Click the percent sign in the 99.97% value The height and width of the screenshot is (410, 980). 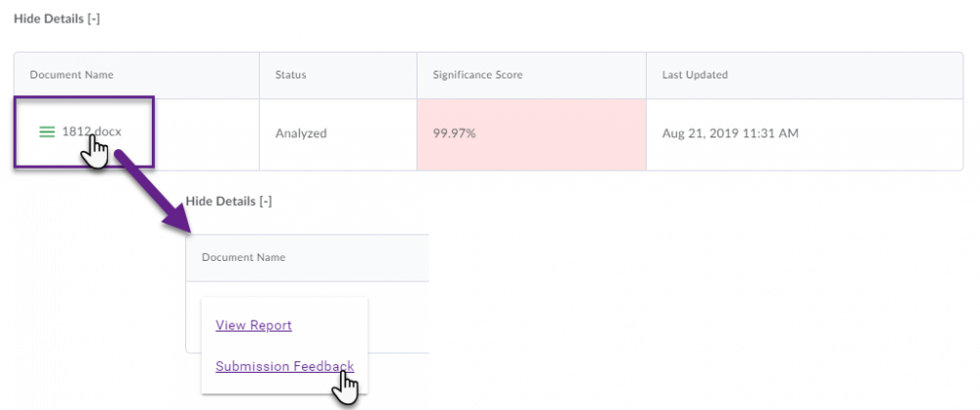[x=470, y=133]
